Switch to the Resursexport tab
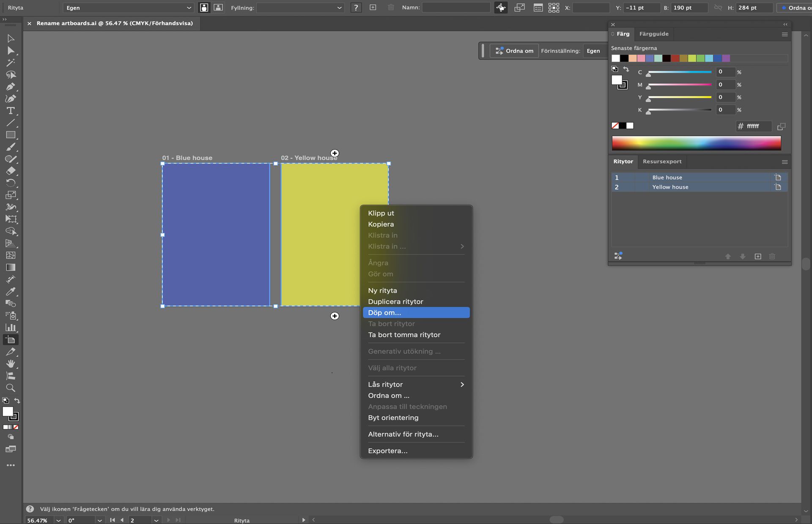This screenshot has width=812, height=524. tap(662, 161)
